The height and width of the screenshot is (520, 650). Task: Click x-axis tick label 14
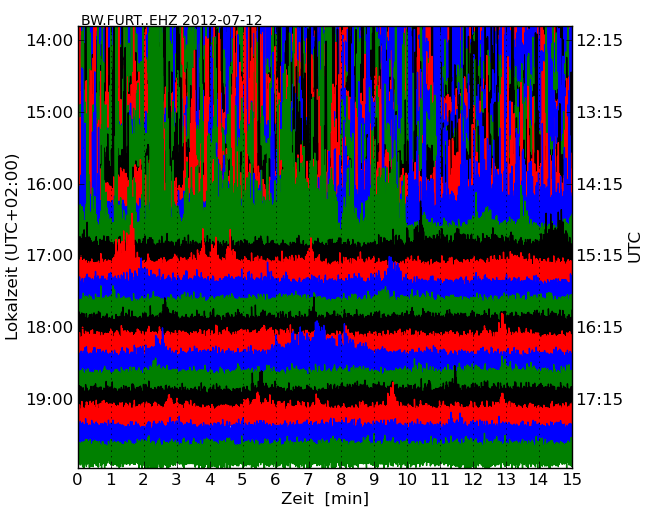pyautogui.click(x=539, y=479)
